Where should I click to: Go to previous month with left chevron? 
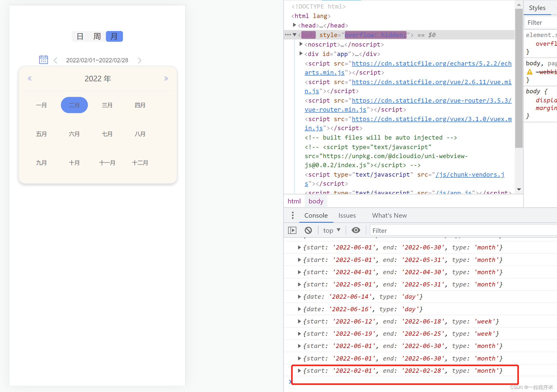[56, 60]
